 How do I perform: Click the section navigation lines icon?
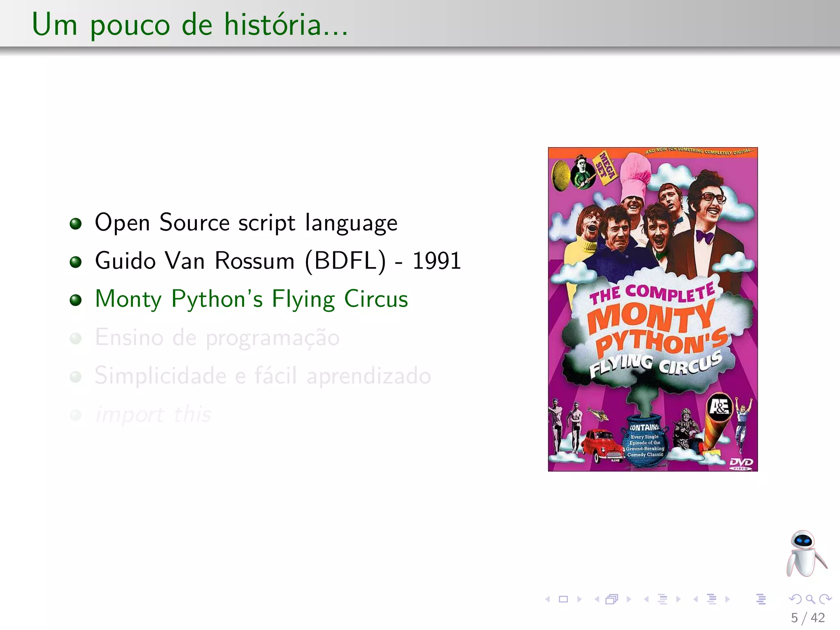(x=712, y=599)
